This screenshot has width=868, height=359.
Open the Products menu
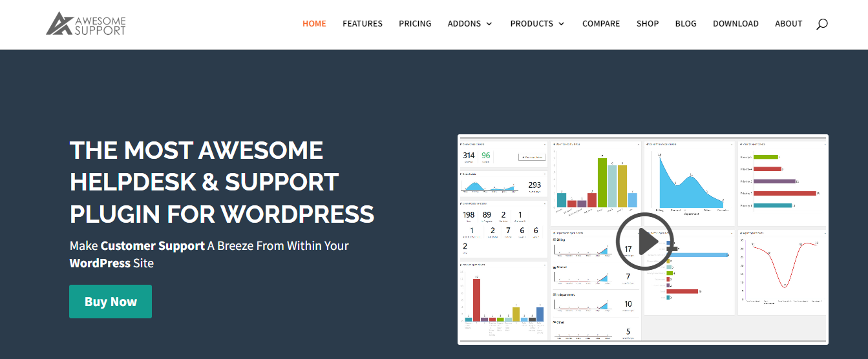[x=531, y=24]
